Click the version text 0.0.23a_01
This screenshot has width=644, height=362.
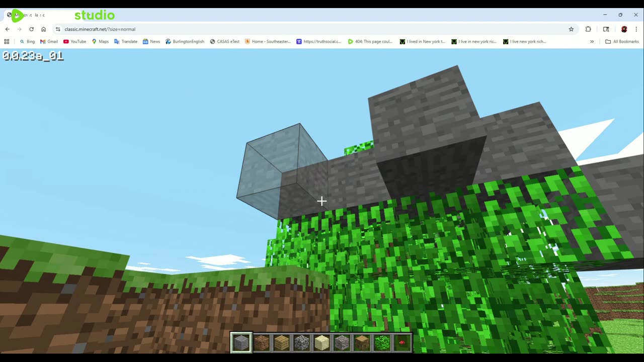pos(33,56)
